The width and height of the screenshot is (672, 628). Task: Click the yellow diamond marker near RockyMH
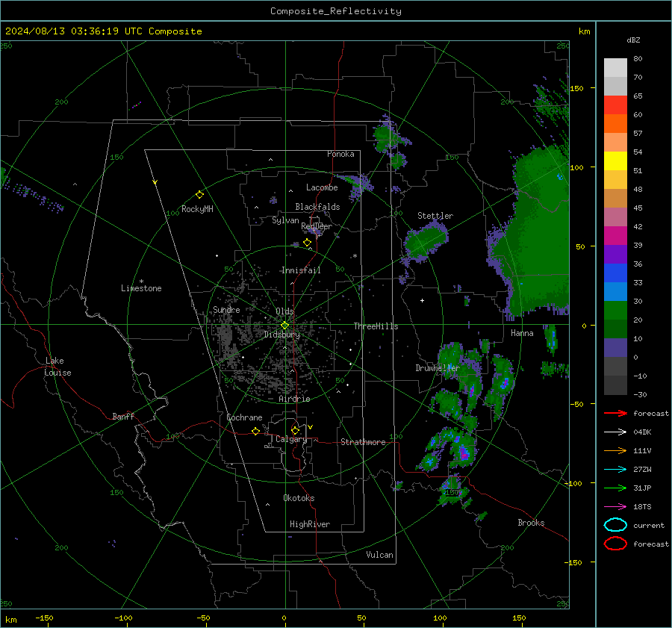pos(199,195)
